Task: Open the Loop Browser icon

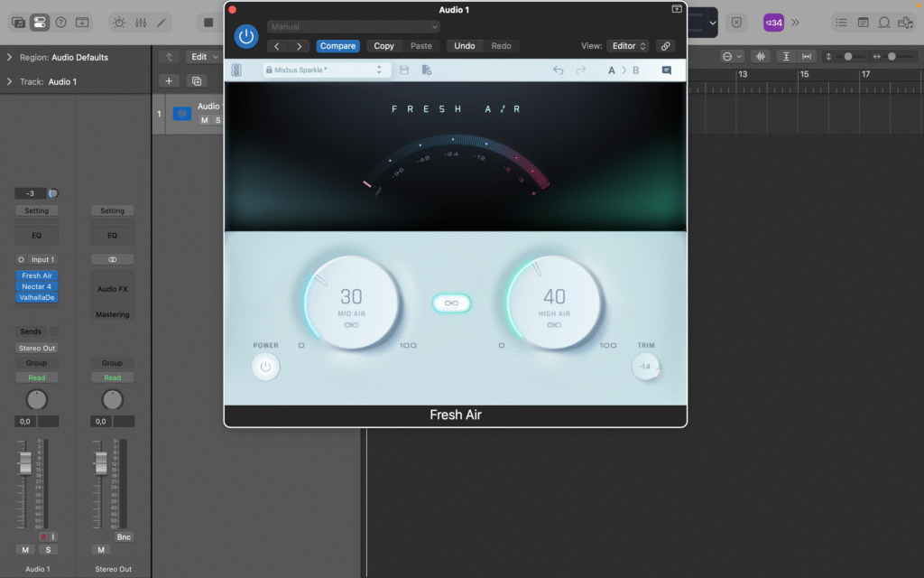Action: [884, 22]
